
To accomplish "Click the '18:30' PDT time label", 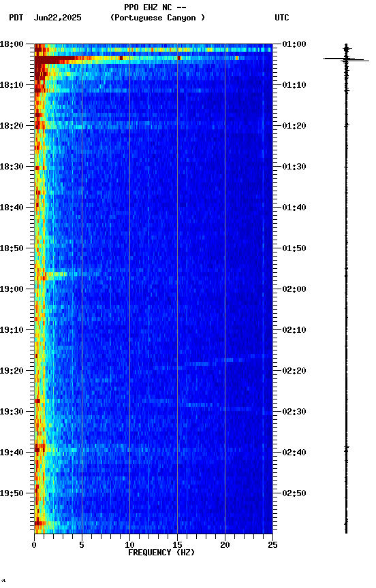I will [12, 167].
